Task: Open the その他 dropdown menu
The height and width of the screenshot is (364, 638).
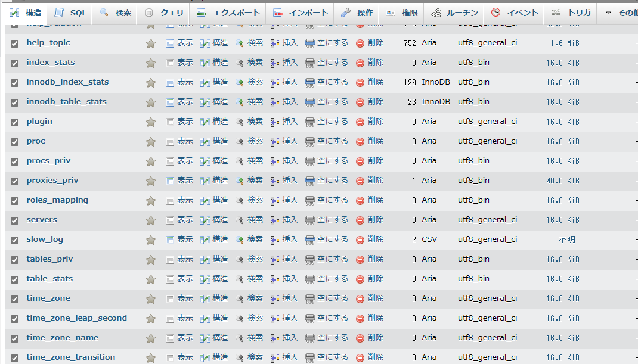Action: [624, 12]
